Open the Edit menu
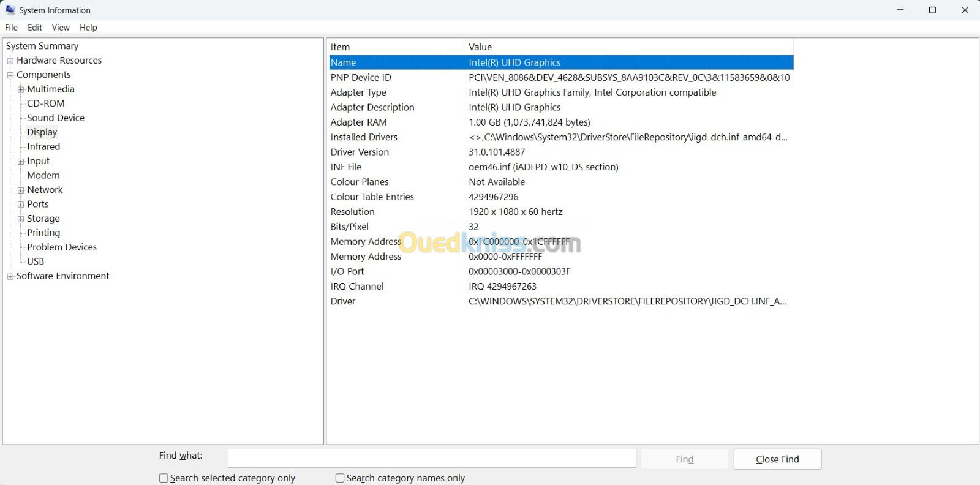 coord(35,28)
